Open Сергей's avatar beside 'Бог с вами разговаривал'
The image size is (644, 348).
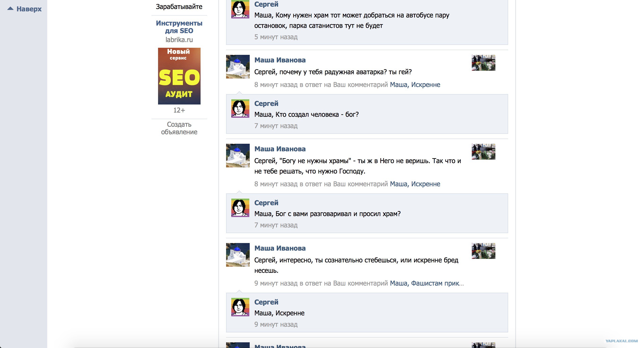[x=240, y=208]
